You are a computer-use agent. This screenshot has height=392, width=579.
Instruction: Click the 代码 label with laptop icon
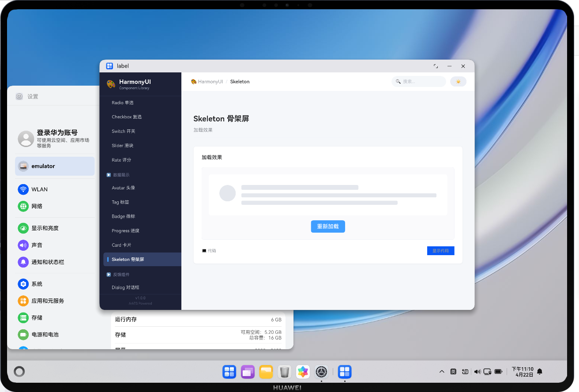tap(209, 251)
